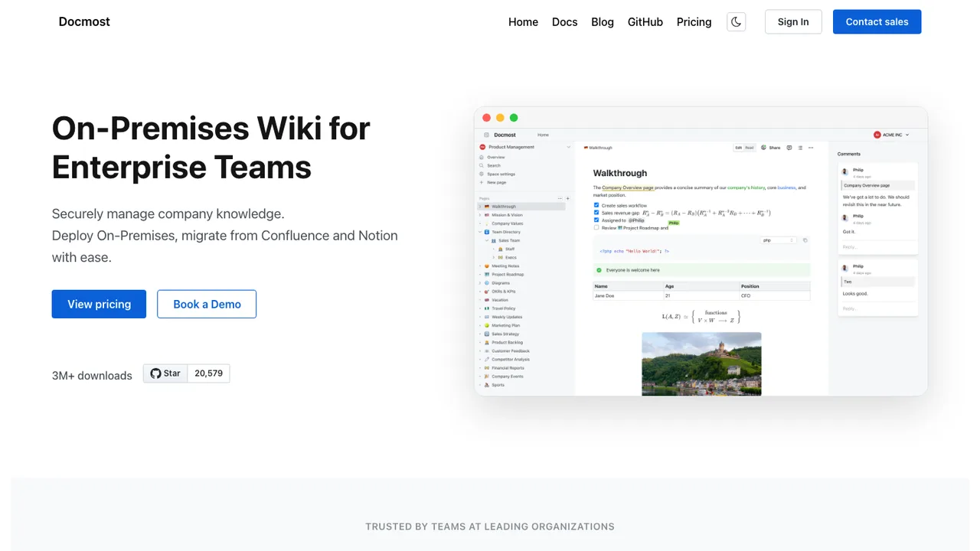Uncheck the Assigned to @Philip checkbox
The width and height of the screenshot is (980, 551).
(596, 220)
